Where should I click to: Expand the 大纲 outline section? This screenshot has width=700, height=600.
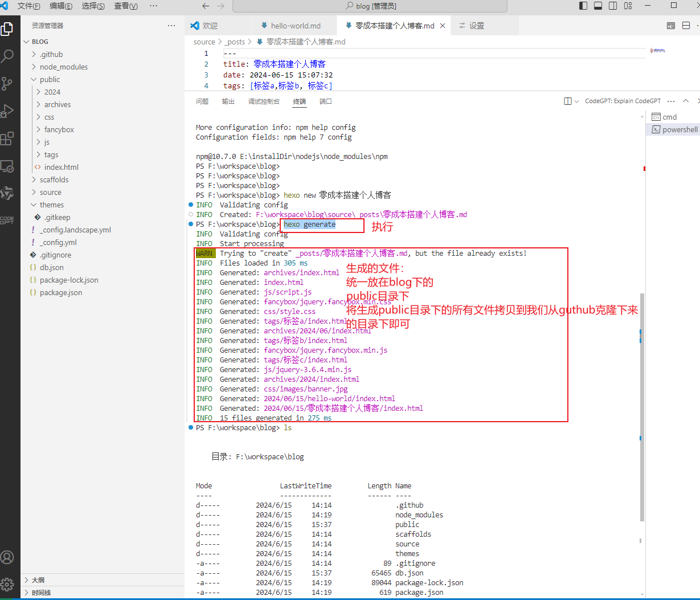(x=38, y=580)
